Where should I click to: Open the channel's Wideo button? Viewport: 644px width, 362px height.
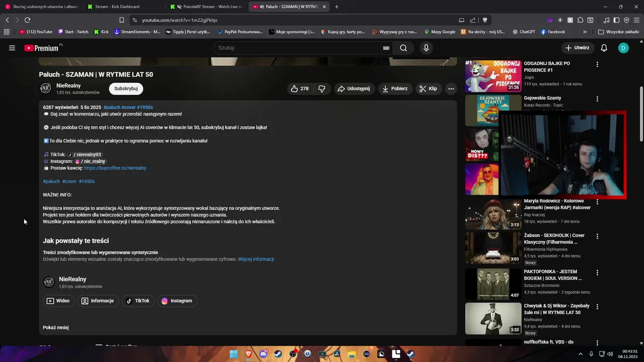[x=58, y=301]
